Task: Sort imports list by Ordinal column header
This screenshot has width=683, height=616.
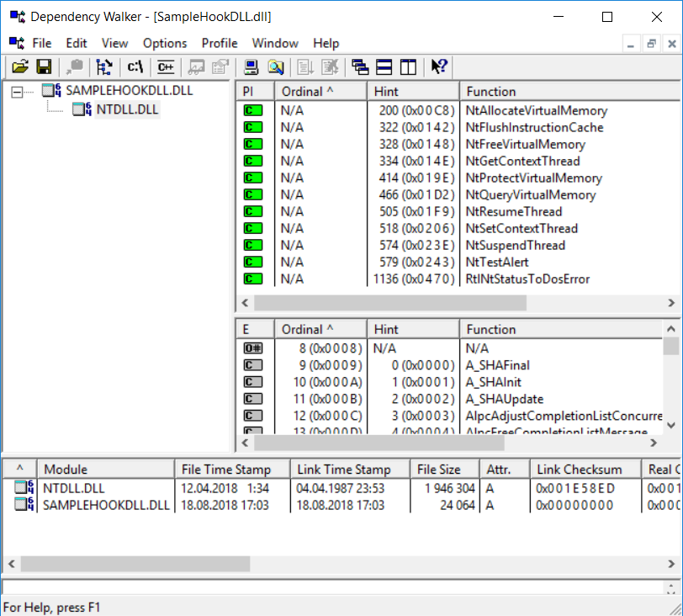Action: [x=320, y=92]
